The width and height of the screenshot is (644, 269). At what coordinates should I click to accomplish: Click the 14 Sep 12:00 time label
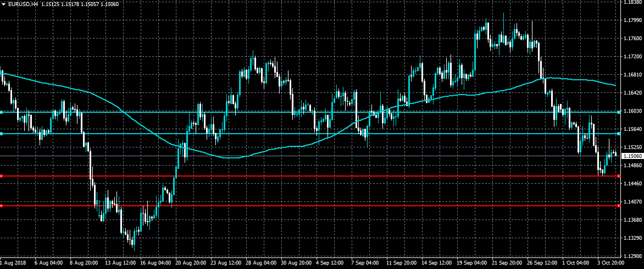[437, 262]
